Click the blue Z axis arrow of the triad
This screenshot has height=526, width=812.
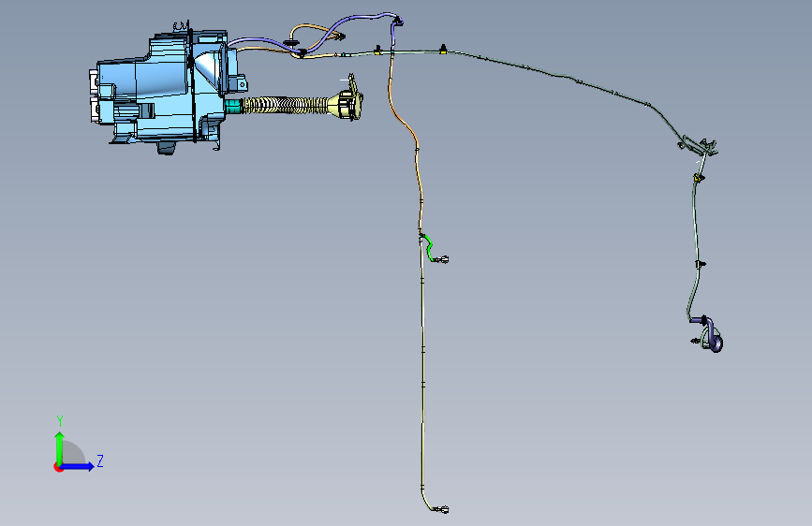tap(78, 466)
